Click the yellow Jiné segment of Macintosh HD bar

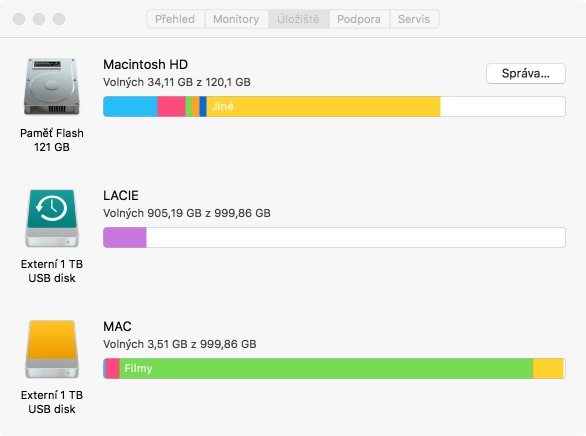click(323, 106)
